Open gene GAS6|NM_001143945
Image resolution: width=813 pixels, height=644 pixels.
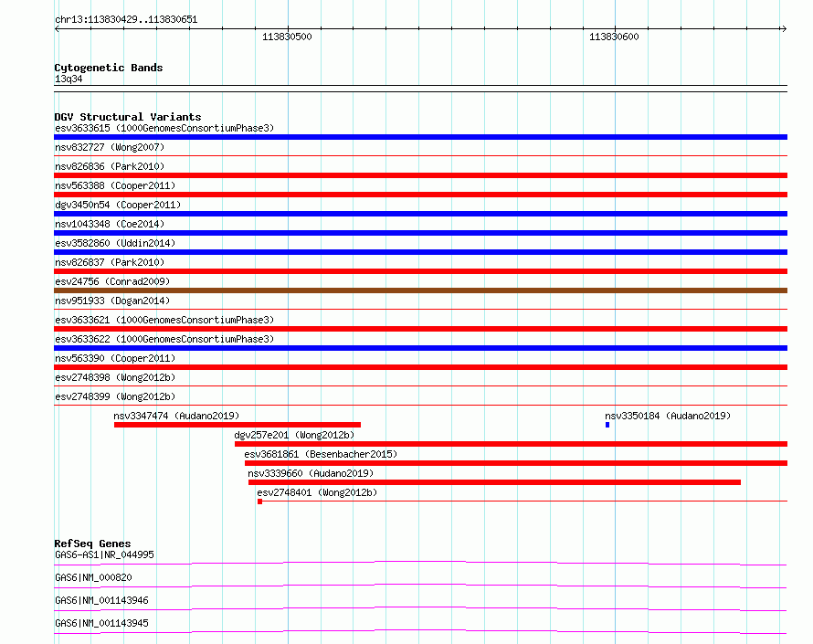[101, 623]
